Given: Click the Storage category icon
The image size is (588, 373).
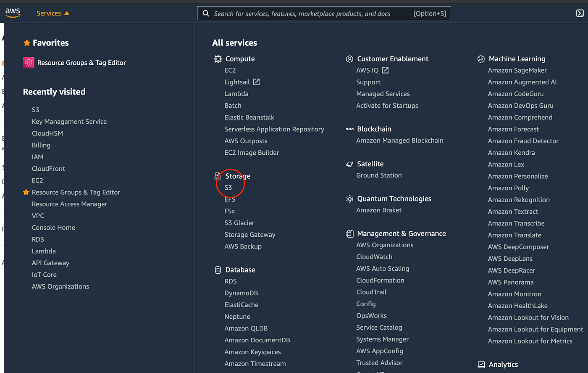Looking at the screenshot, I should (218, 176).
